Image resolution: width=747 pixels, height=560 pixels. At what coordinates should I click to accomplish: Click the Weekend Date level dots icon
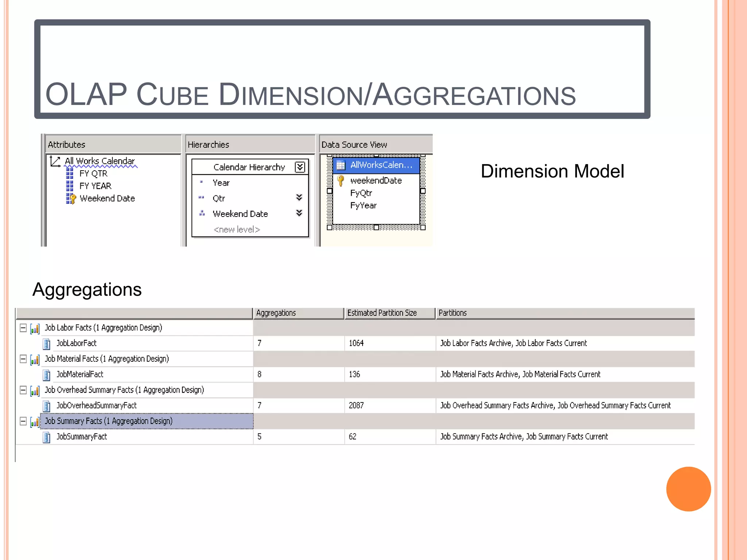(x=202, y=213)
